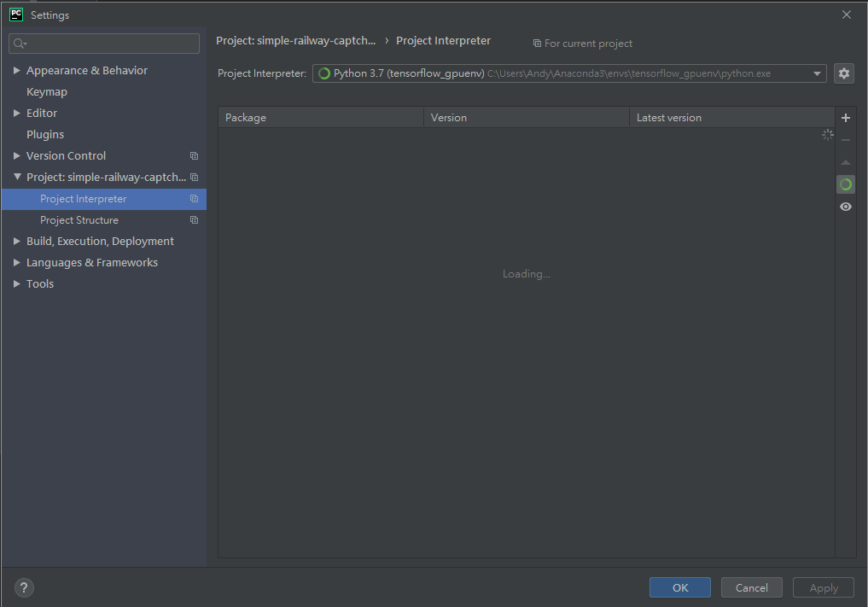Click the For current project label
The height and width of the screenshot is (607, 868).
582,44
